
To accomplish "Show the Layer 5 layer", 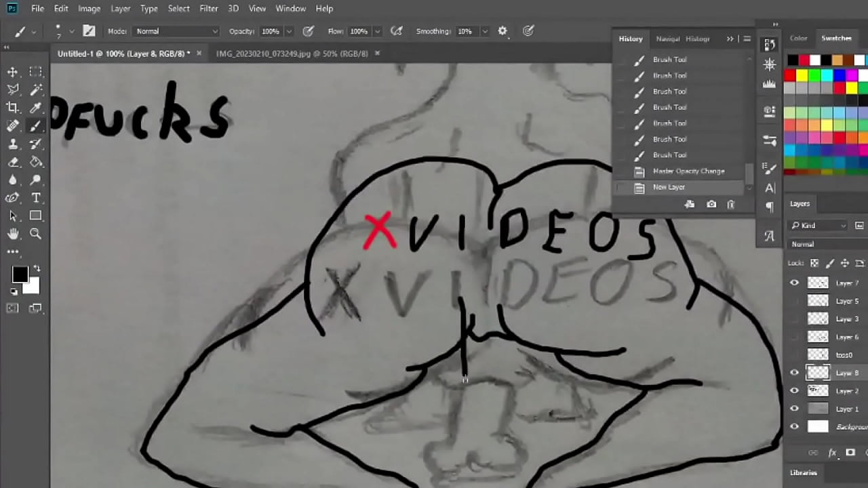I will [x=794, y=301].
